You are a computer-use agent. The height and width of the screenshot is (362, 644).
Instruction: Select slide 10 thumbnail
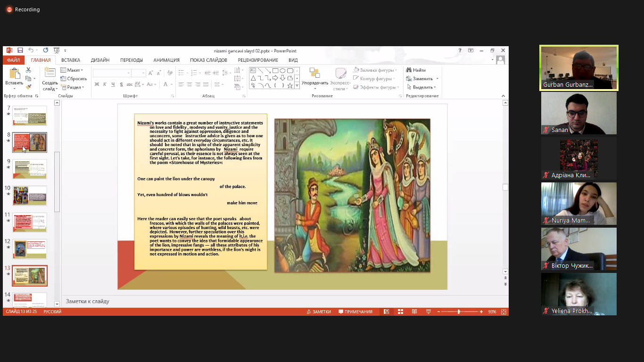(x=30, y=196)
